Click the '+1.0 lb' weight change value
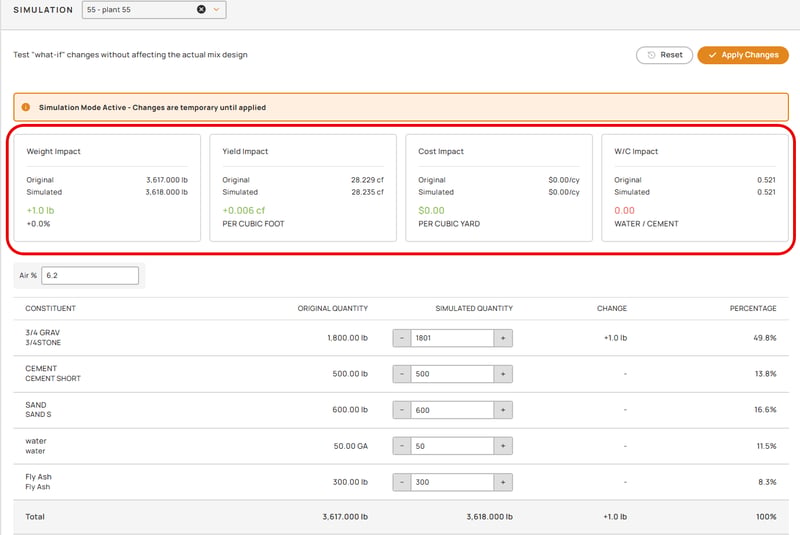This screenshot has width=800, height=535. click(40, 210)
